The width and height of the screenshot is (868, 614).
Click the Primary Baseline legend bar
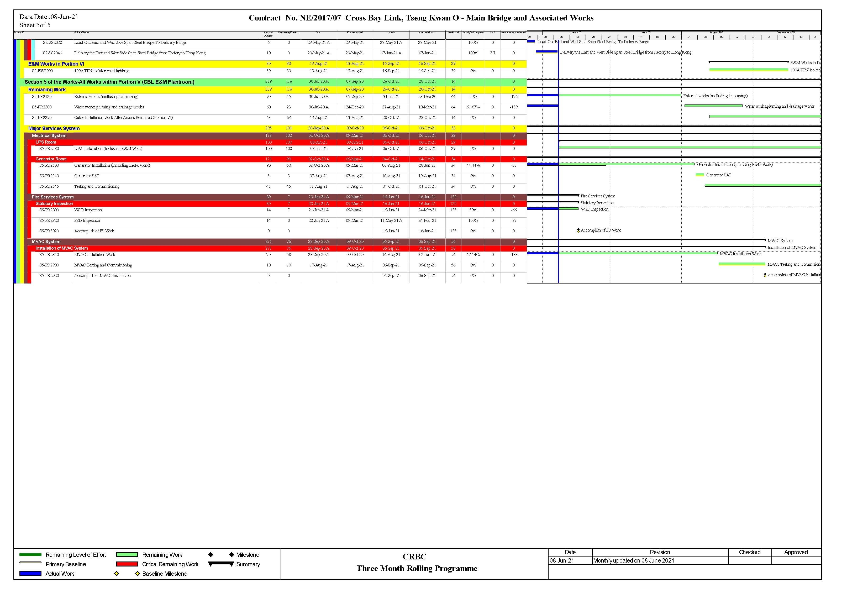pyautogui.click(x=30, y=563)
